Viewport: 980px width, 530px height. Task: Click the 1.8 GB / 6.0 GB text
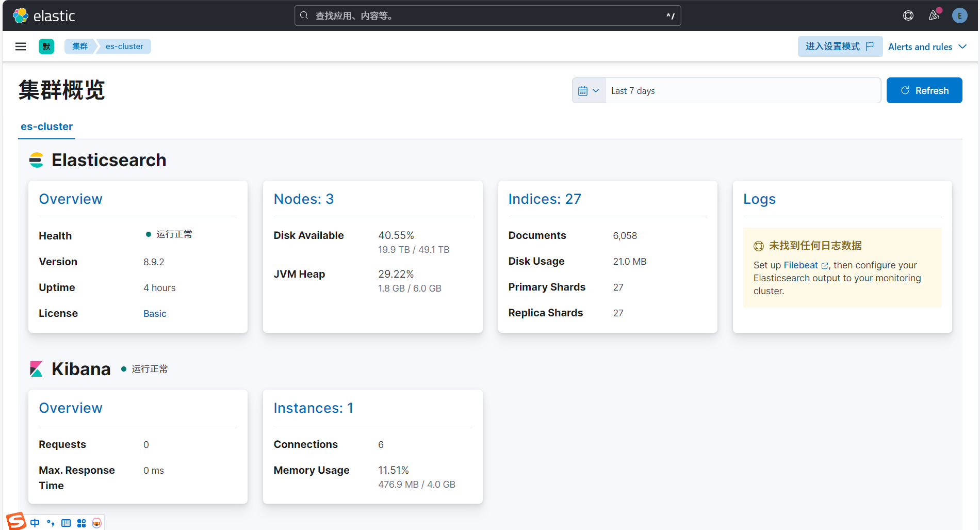[x=410, y=288]
